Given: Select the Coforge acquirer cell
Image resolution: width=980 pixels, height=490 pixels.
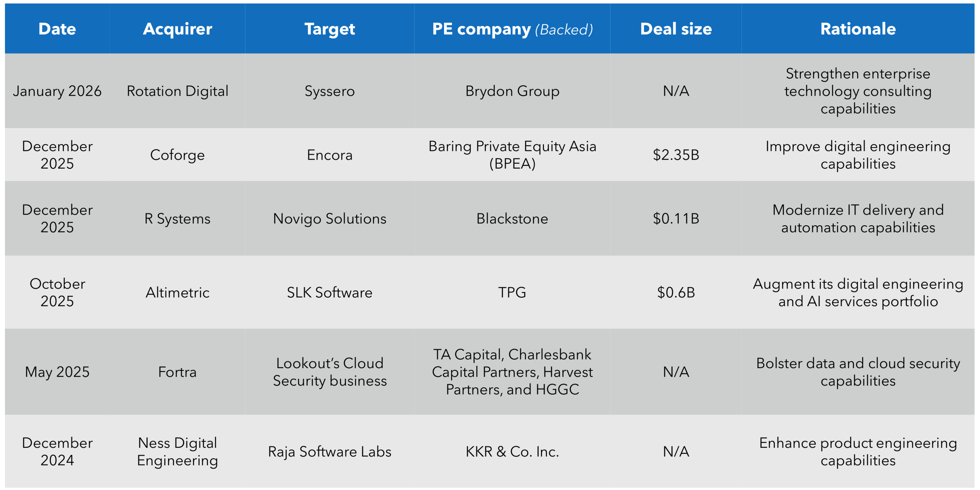Looking at the screenshot, I should (x=177, y=155).
